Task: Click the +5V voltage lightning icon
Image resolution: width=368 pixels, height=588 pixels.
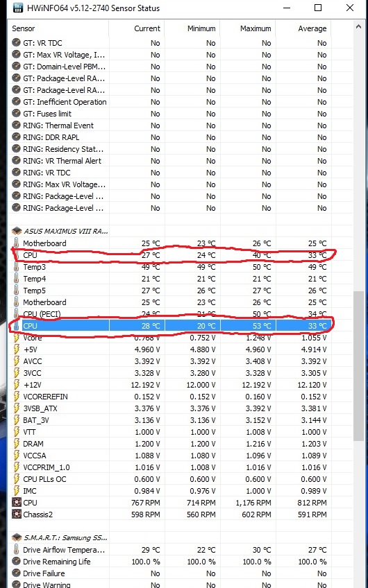Action: pyautogui.click(x=16, y=349)
